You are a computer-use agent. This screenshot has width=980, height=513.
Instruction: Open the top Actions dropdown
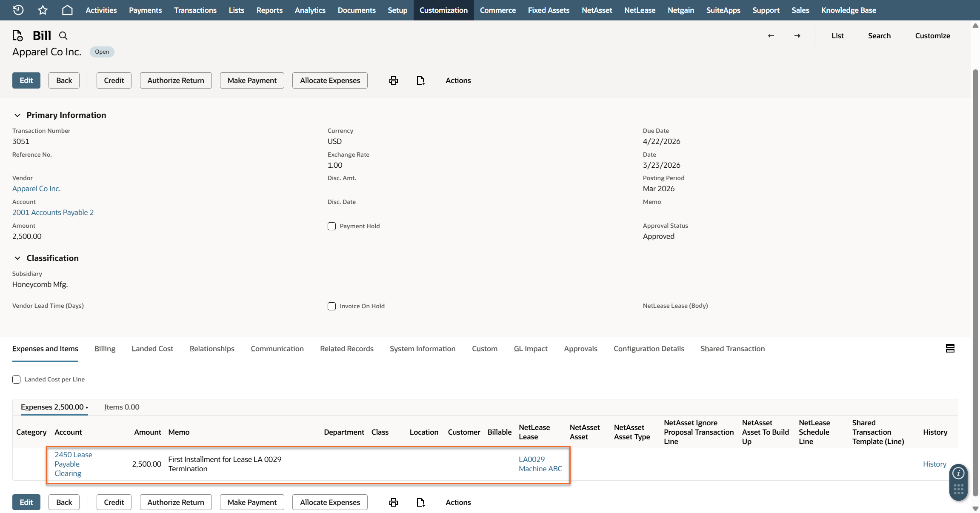(x=458, y=80)
